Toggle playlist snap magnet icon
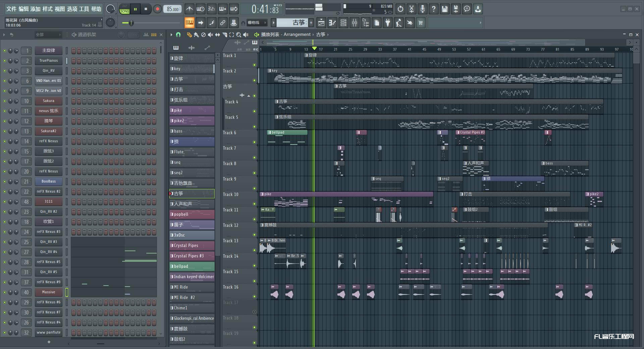 point(178,35)
